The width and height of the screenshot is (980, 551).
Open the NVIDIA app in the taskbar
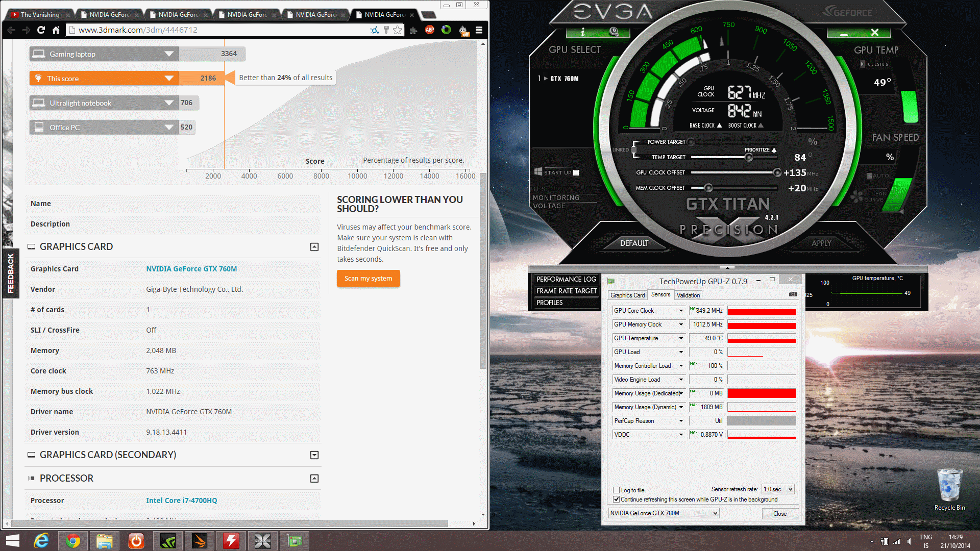pos(168,541)
